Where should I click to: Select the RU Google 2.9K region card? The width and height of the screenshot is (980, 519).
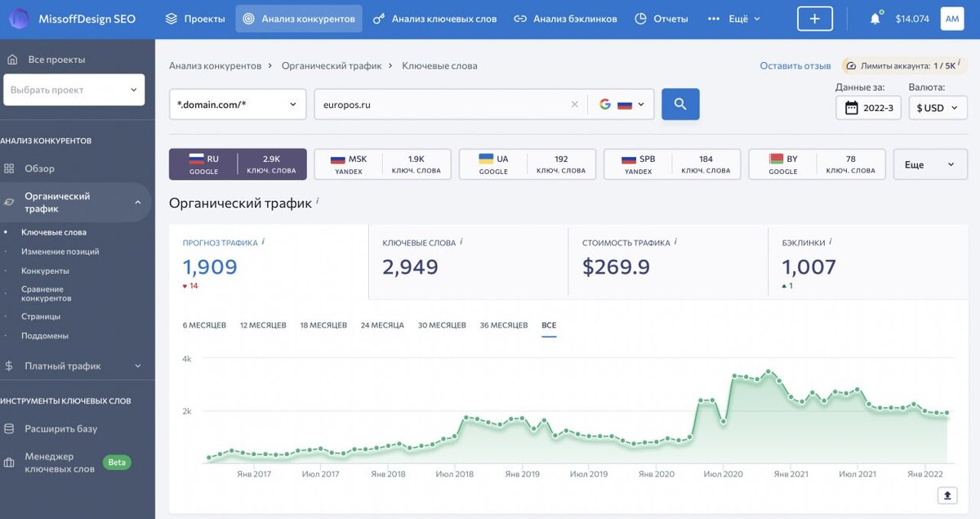point(238,164)
